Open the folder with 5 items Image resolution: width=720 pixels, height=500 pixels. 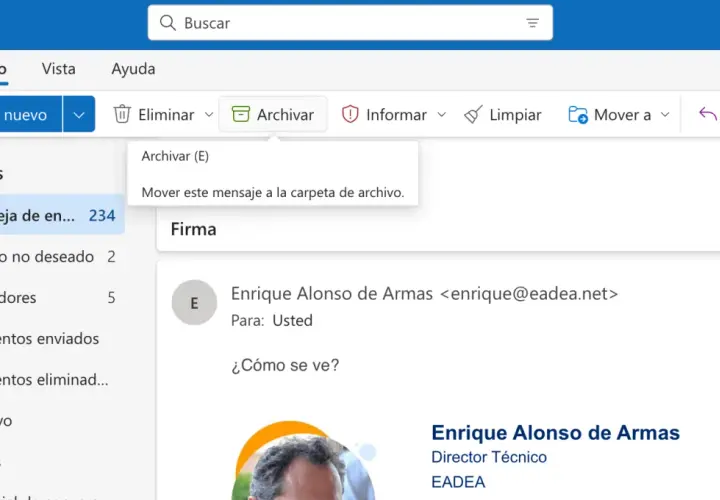[x=62, y=297]
